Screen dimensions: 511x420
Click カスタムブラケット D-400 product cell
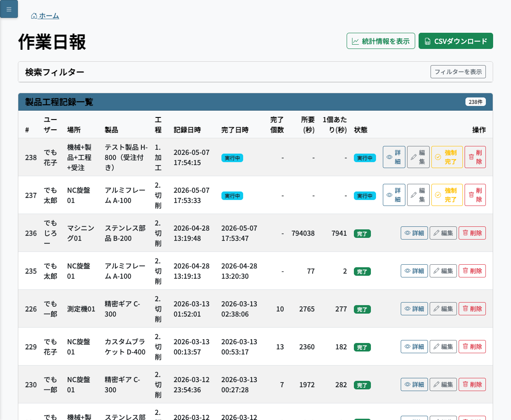(125, 347)
